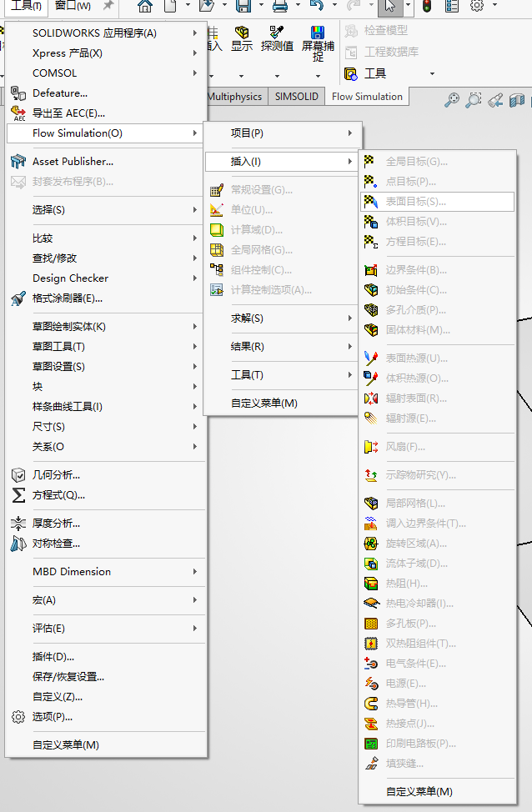Expand the Xpress 产品(X) submenu arrow
This screenshot has width=532, height=812.
[195, 53]
